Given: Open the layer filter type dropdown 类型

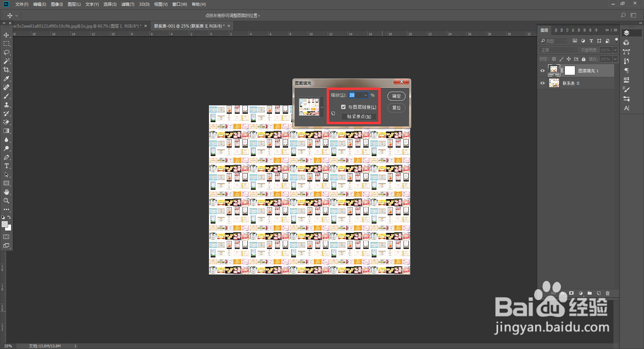Looking at the screenshot, I should (x=553, y=41).
